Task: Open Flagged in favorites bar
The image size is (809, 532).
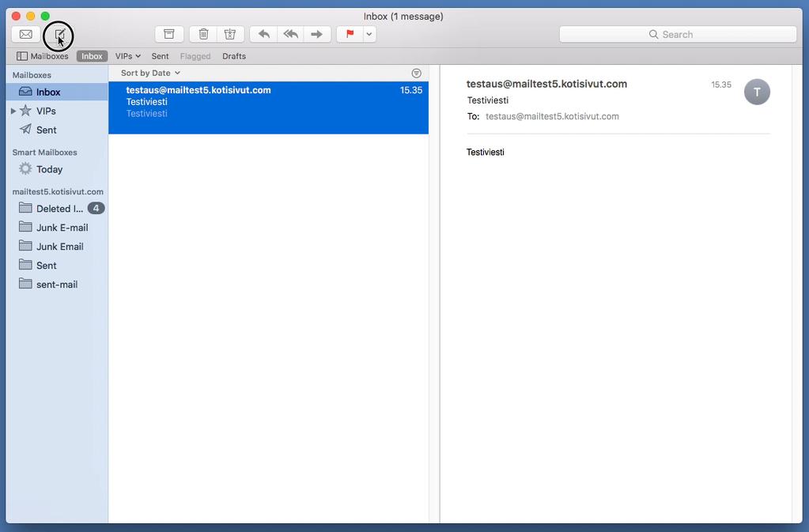Action: pos(195,56)
